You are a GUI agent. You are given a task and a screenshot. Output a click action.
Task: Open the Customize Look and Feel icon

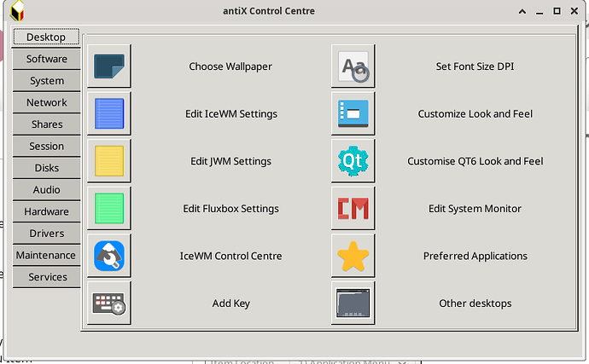click(353, 113)
